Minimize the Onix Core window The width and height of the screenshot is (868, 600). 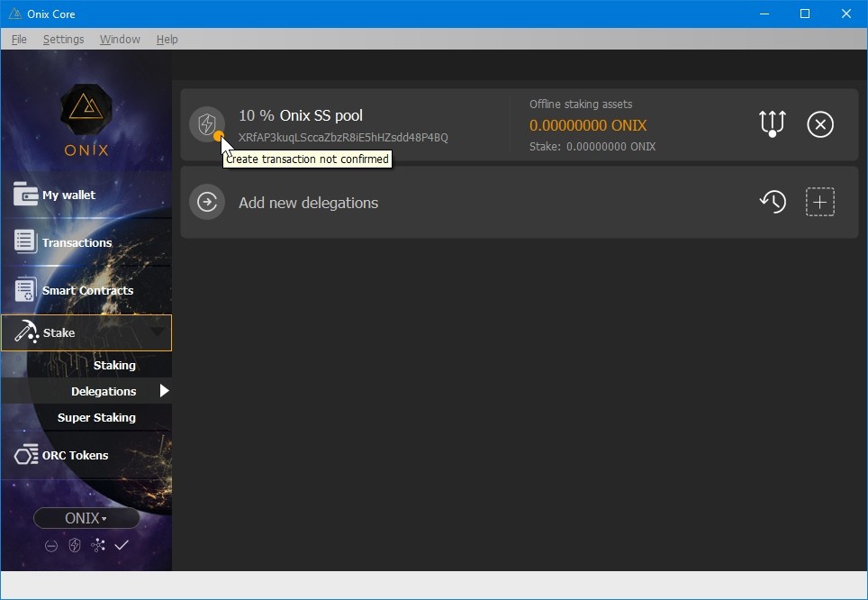(764, 14)
